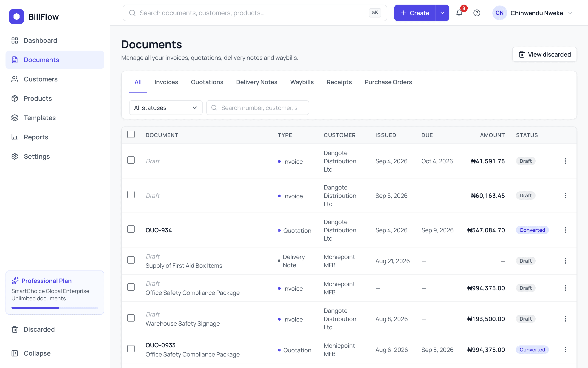Open Settings from the sidebar
The width and height of the screenshot is (588, 368).
coord(55,156)
